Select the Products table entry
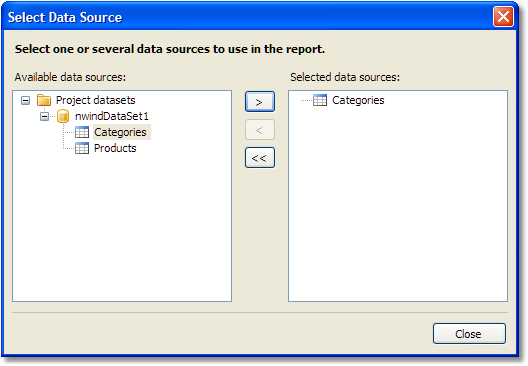 click(x=115, y=148)
